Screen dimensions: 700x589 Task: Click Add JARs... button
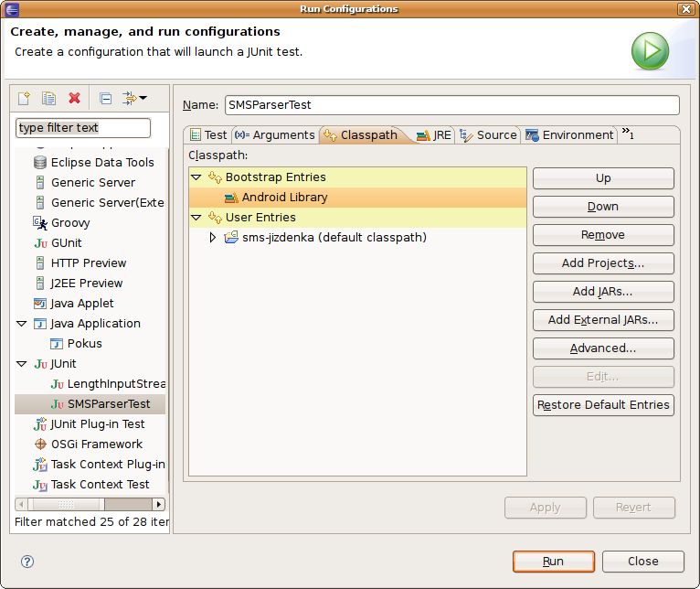pyautogui.click(x=603, y=292)
